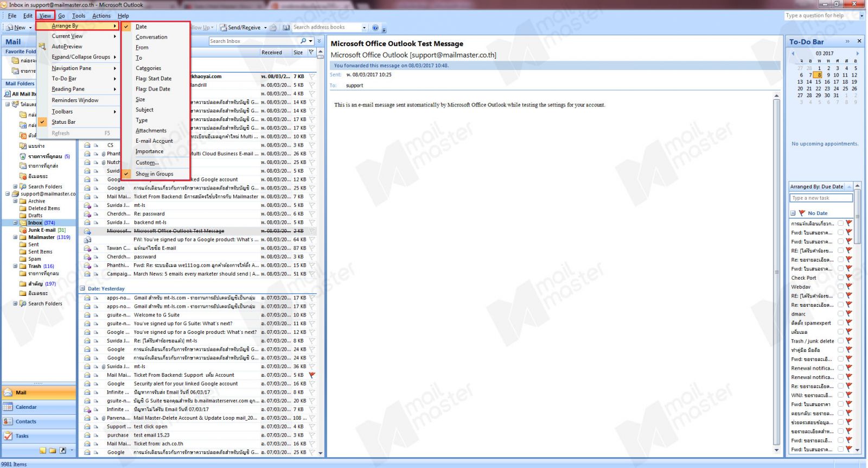This screenshot has width=868, height=468.
Task: Click the Outlook icon in the title bar
Action: pos(4,4)
